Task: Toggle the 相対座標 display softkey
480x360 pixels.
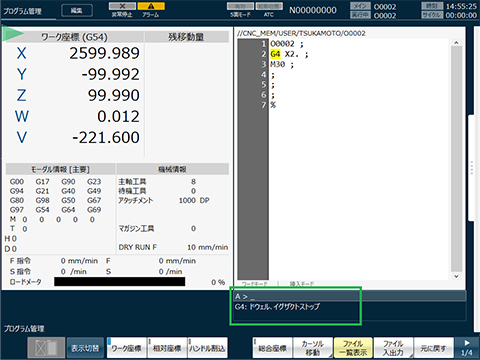Action: point(167,348)
